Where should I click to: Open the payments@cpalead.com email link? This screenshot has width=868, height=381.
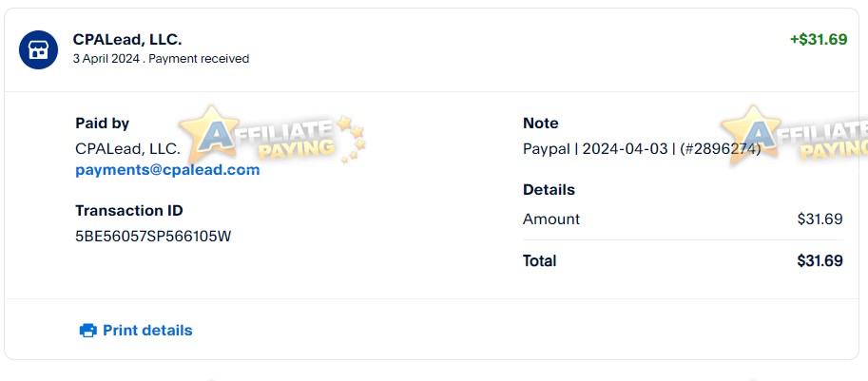(167, 170)
